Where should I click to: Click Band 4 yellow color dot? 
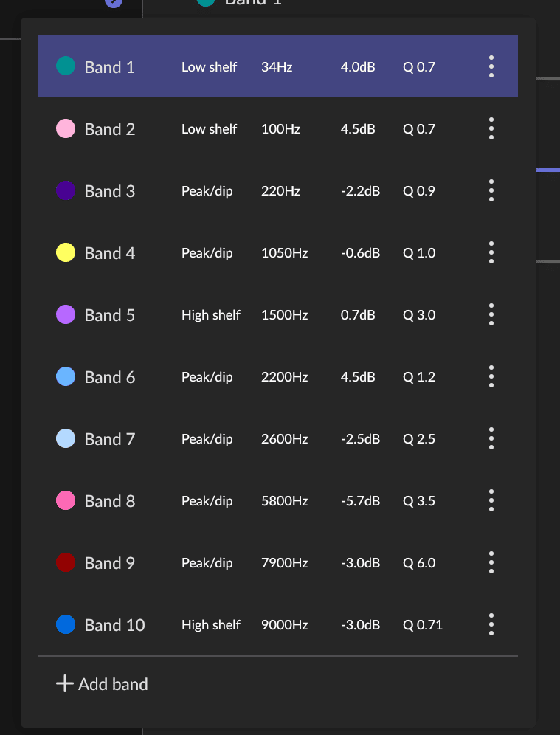click(x=66, y=253)
